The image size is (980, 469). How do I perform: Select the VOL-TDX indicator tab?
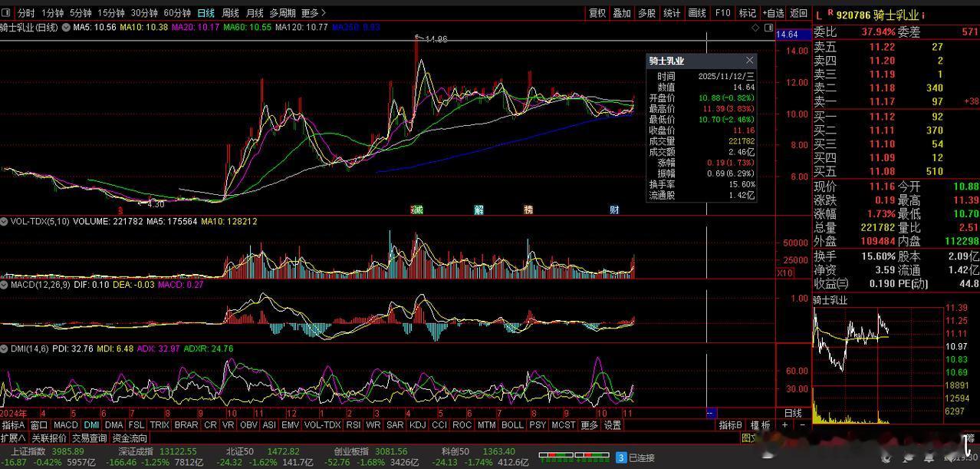pos(322,425)
